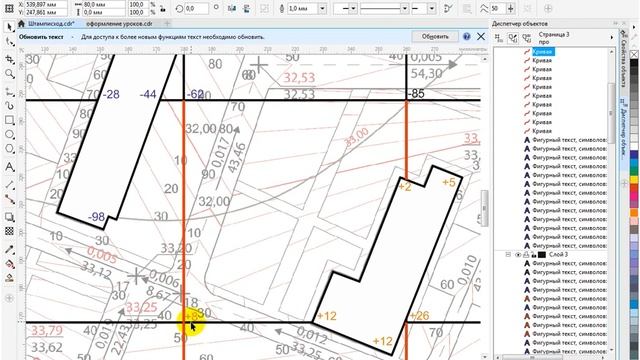Open the start arrowhead dropdown
Viewport: 640px width, 360px height.
click(x=353, y=8)
